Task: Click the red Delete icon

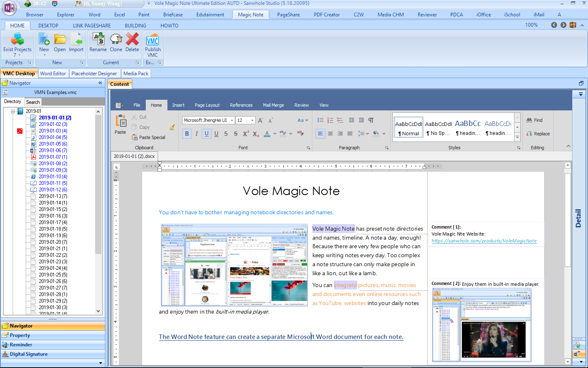Action: click(132, 40)
